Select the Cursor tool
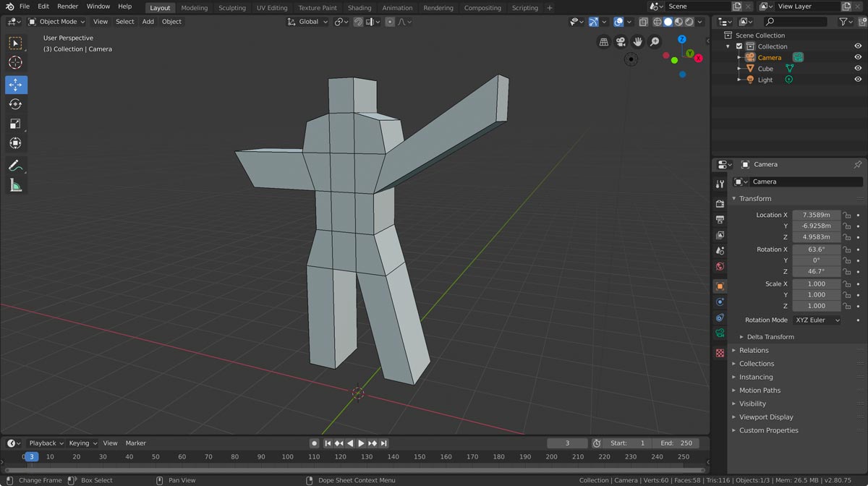868x486 pixels. click(16, 63)
